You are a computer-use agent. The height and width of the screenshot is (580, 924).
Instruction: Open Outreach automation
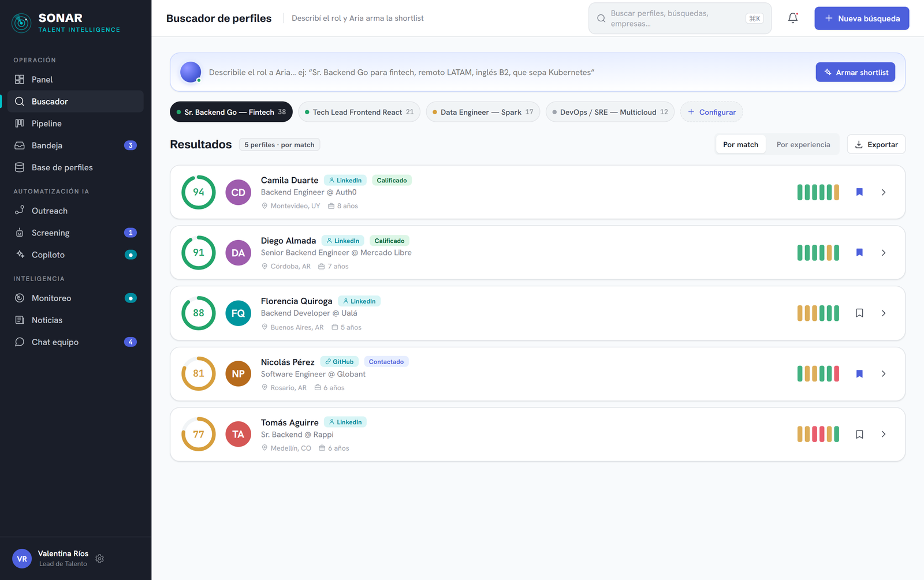76,211
